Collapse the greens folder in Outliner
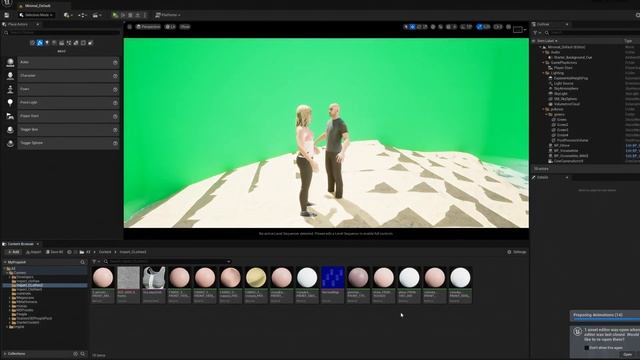 546,115
